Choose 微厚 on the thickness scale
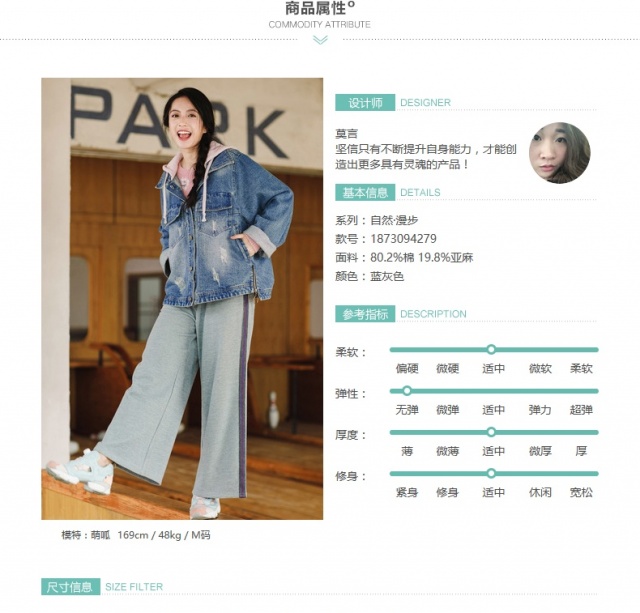Image resolution: width=640 pixels, height=613 pixels. [x=540, y=451]
